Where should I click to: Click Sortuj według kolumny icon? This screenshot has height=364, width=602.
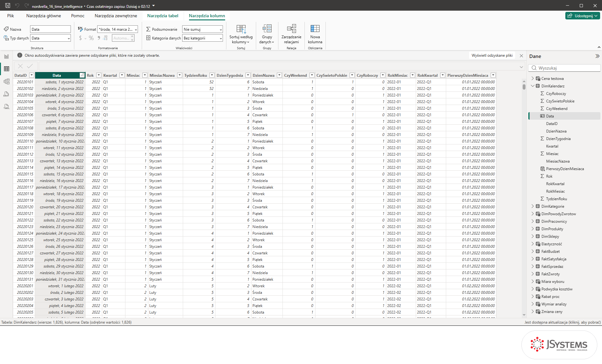pos(241,29)
